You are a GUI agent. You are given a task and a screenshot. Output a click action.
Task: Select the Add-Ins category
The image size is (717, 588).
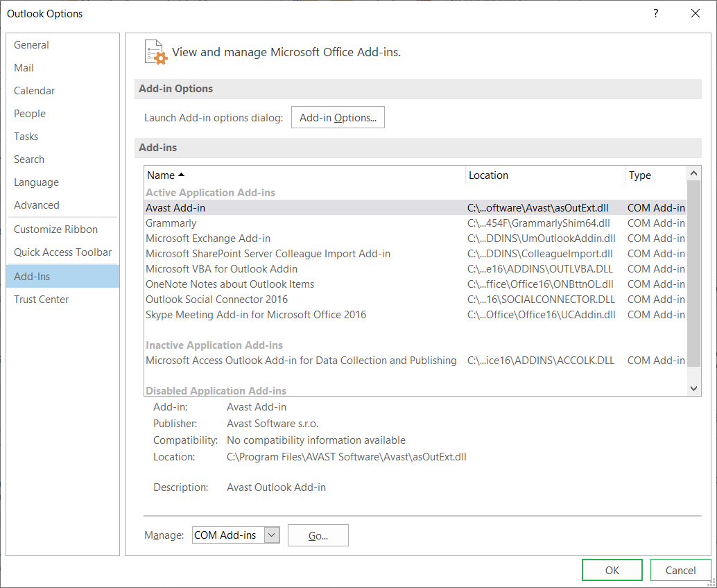pos(63,276)
